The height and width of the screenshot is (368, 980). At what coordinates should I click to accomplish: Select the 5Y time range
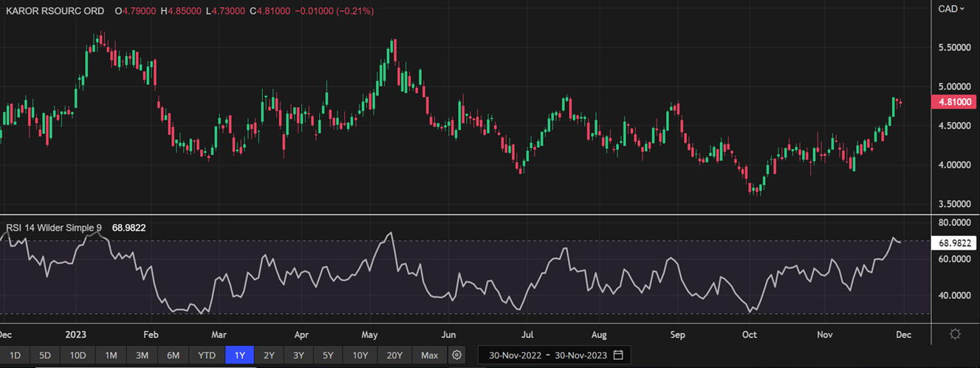coord(328,355)
